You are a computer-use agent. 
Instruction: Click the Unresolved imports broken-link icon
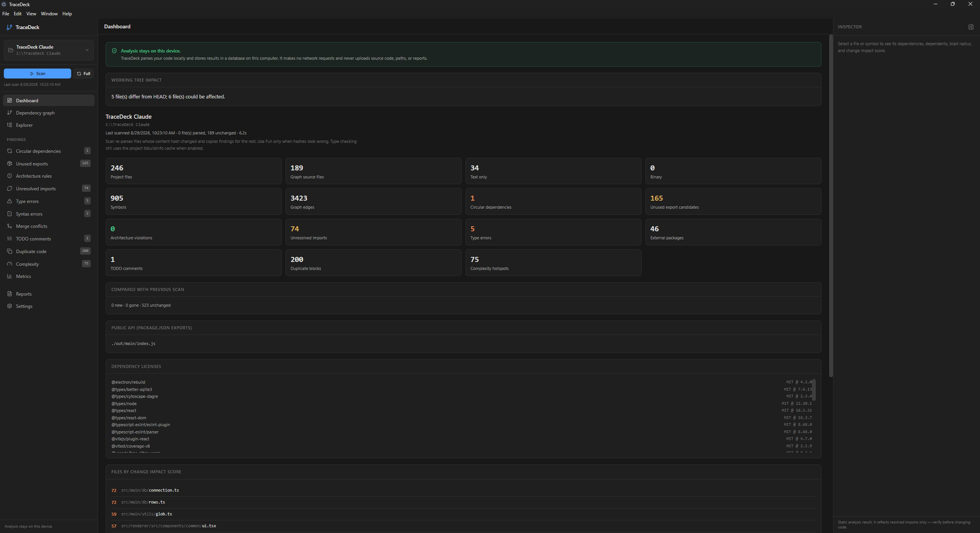[x=10, y=188]
